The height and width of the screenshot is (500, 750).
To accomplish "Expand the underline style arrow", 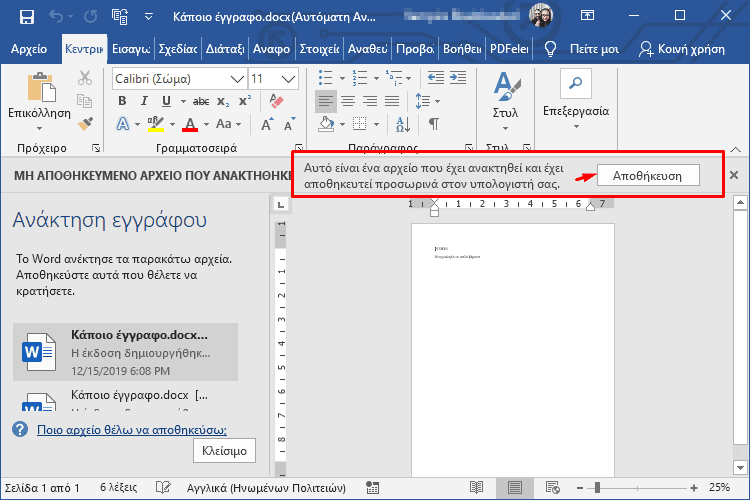I will pyautogui.click(x=183, y=101).
